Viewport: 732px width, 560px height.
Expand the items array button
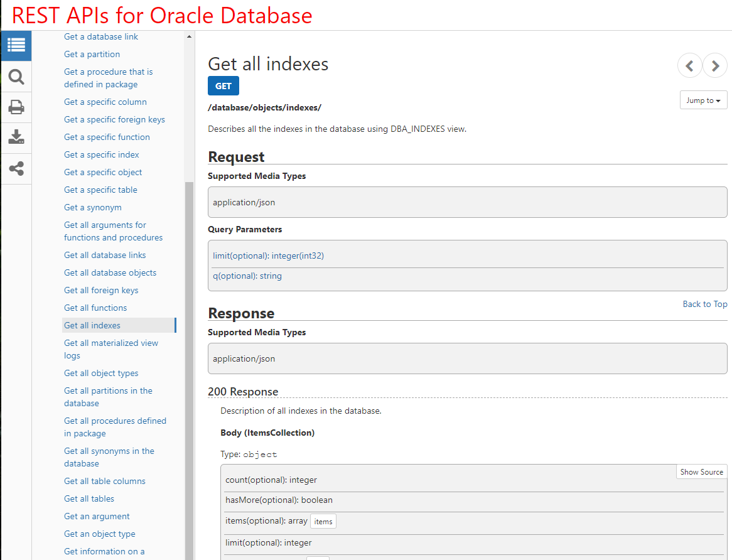tap(323, 521)
